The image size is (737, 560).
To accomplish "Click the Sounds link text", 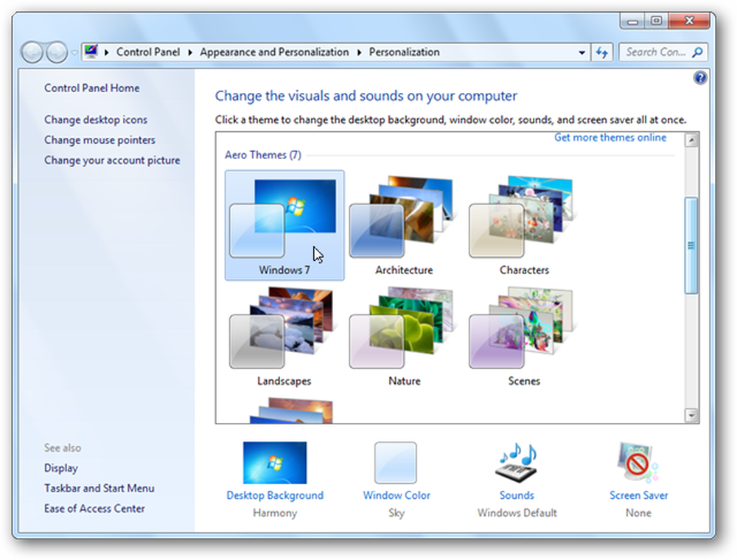I will tap(517, 495).
